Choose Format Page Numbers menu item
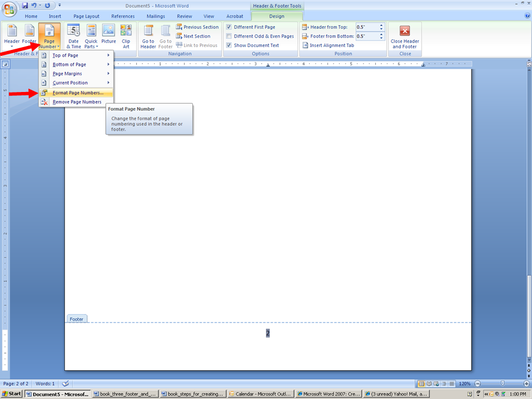This screenshot has height=399, width=532. tap(76, 93)
